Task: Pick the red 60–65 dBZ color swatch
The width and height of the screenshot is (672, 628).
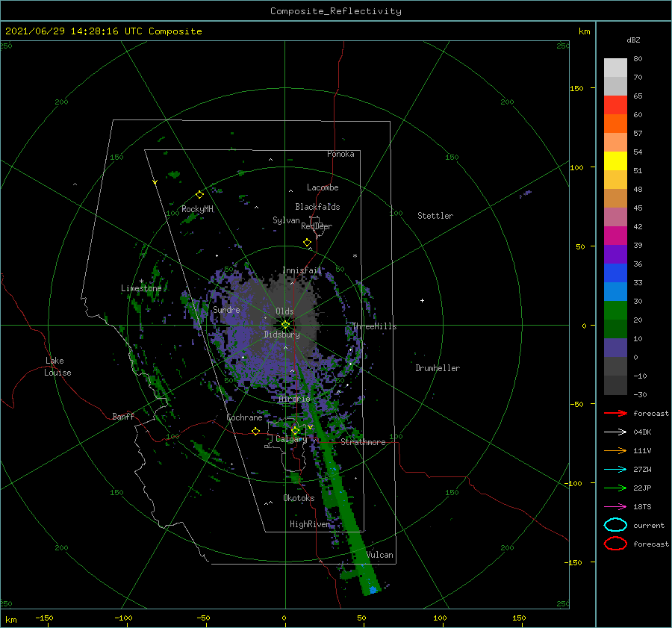Action: 615,105
